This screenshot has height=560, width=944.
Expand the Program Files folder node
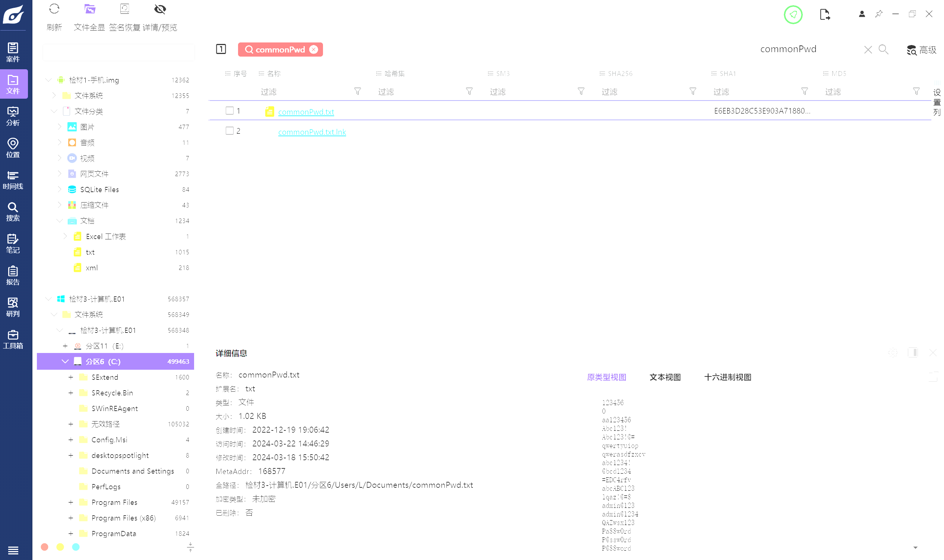[x=70, y=502]
